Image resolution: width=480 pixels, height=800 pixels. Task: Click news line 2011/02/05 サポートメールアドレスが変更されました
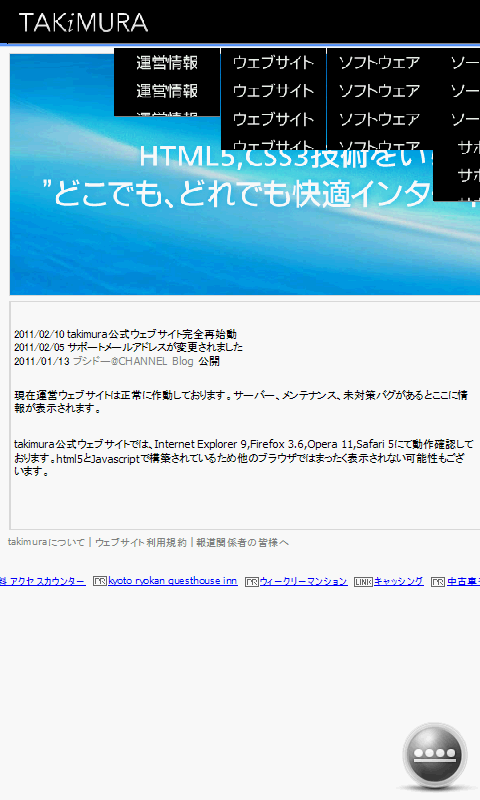click(x=128, y=347)
